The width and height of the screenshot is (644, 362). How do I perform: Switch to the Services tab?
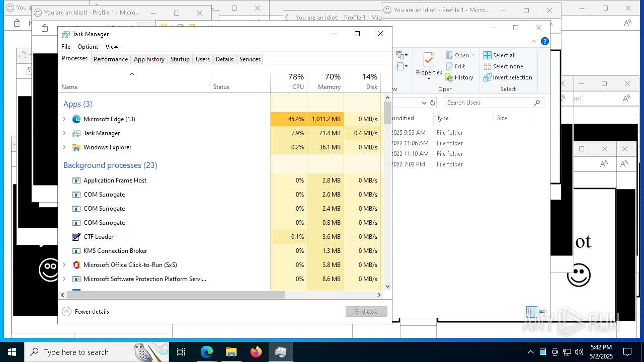pos(250,59)
